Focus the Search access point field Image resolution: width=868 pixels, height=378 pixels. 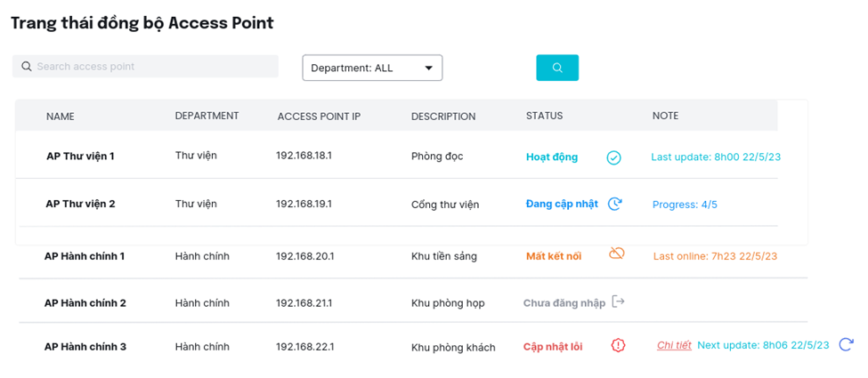145,67
